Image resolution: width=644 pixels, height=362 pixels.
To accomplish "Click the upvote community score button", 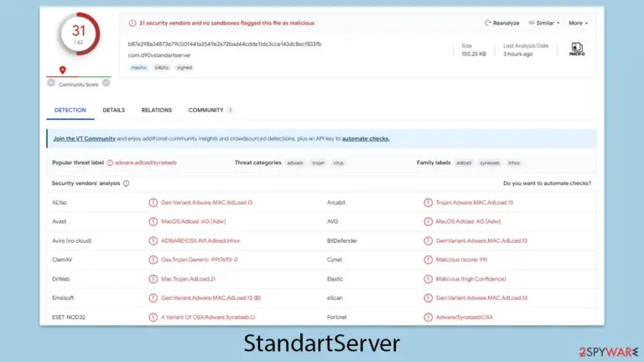I will [x=106, y=83].
